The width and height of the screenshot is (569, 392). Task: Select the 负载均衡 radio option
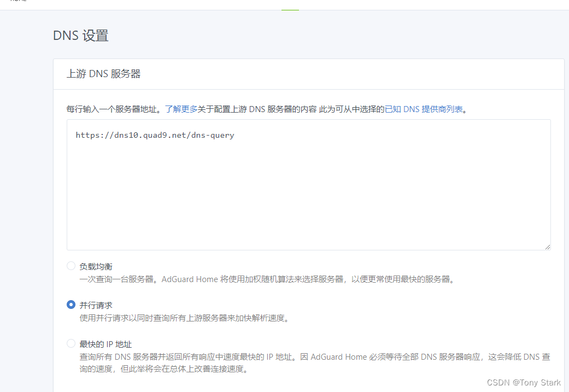point(71,266)
